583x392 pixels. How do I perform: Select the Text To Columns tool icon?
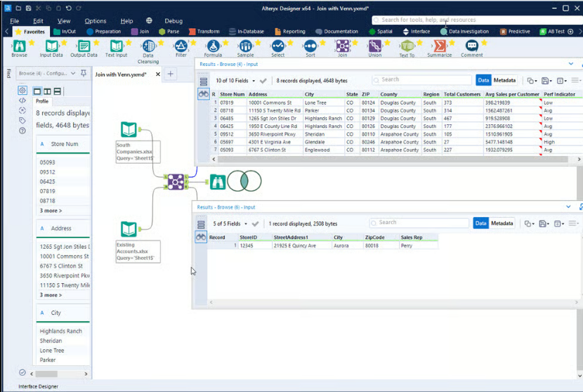click(407, 46)
